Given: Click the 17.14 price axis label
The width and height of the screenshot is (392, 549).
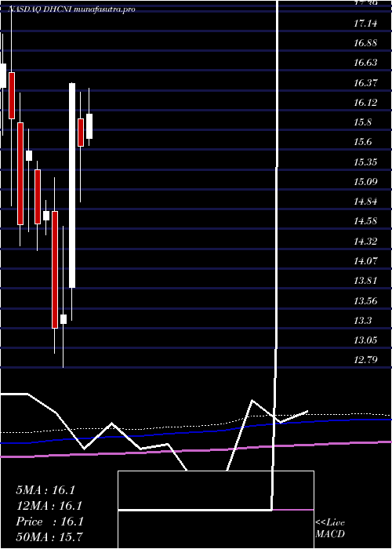Looking at the screenshot, I should [366, 24].
